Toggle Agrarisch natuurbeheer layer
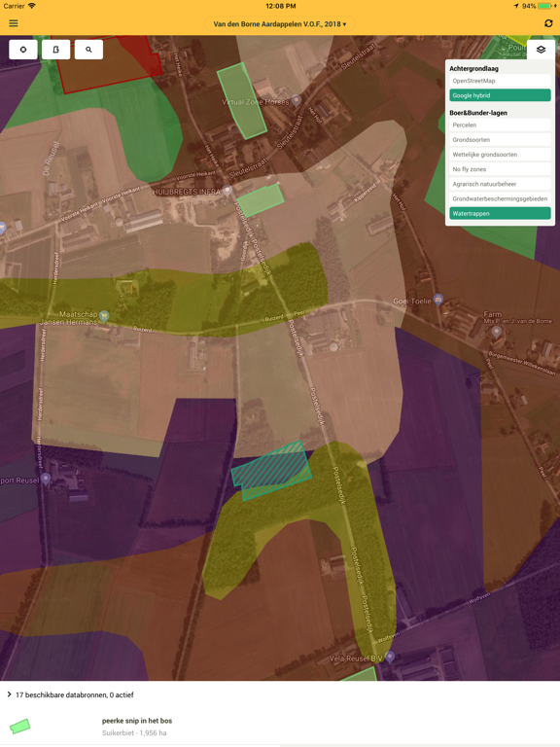This screenshot has height=747, width=560. (500, 184)
